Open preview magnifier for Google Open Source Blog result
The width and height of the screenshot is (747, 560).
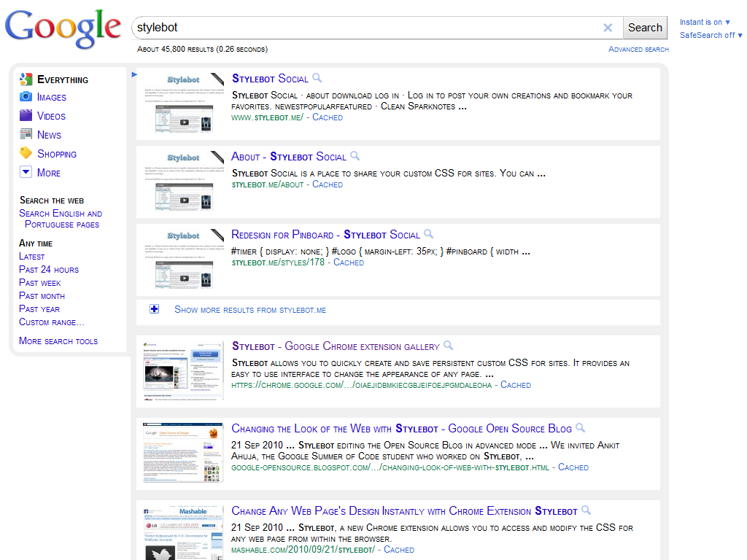point(580,427)
